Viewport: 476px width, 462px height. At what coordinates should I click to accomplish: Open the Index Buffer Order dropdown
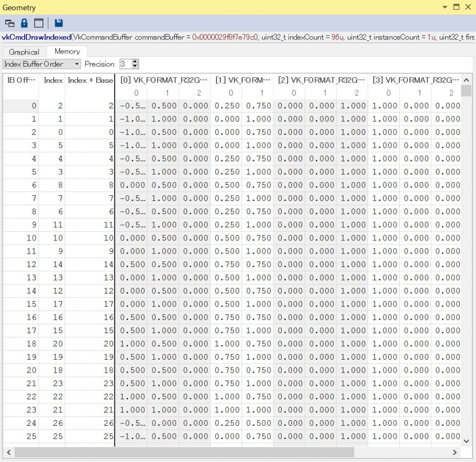[41, 64]
